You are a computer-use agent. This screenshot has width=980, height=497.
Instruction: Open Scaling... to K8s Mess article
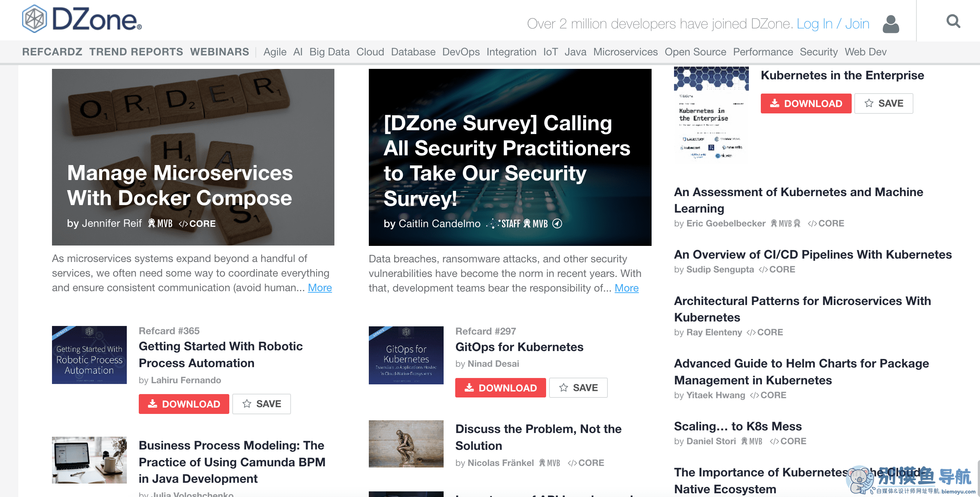click(x=737, y=426)
